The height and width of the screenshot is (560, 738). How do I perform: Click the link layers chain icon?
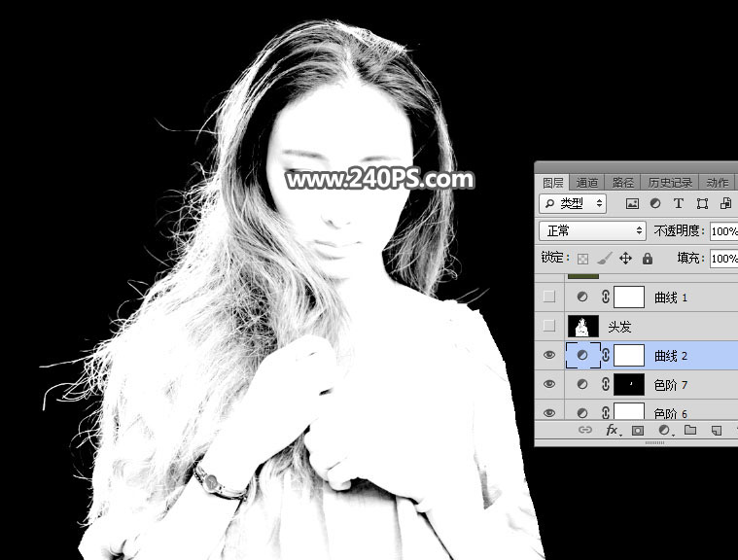[x=585, y=430]
